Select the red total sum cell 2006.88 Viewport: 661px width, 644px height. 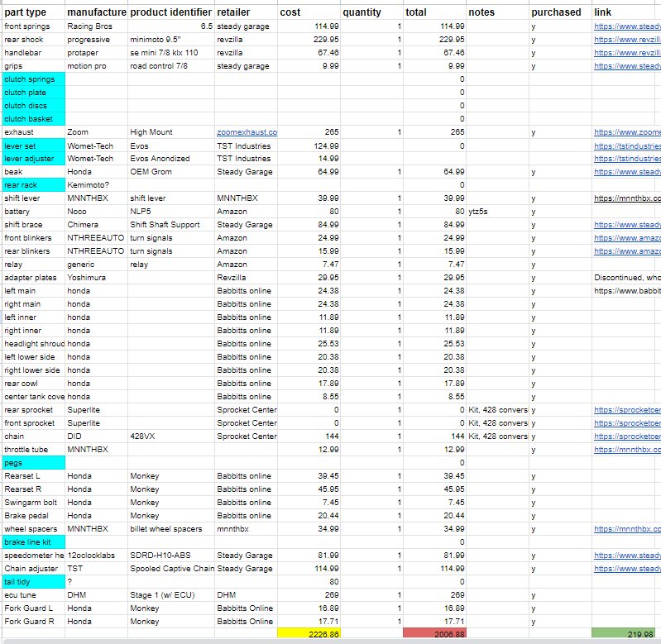[434, 633]
